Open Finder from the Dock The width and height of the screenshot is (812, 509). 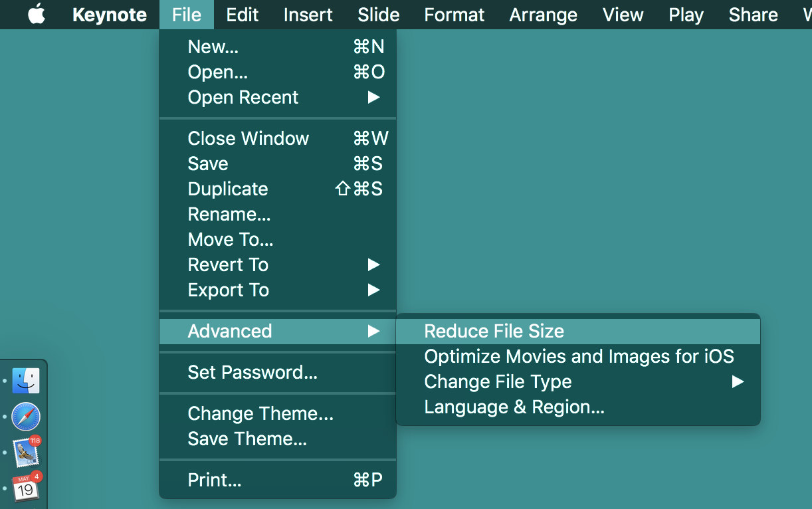tap(26, 381)
